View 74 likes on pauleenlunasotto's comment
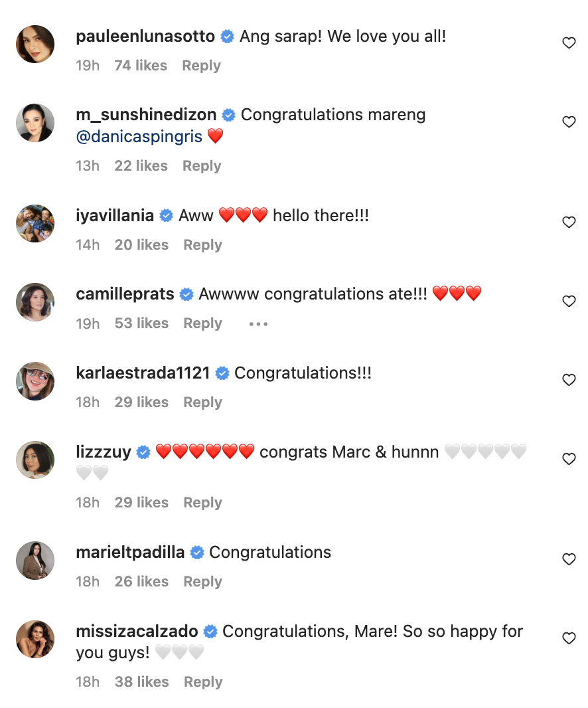The image size is (588, 708). click(x=140, y=65)
